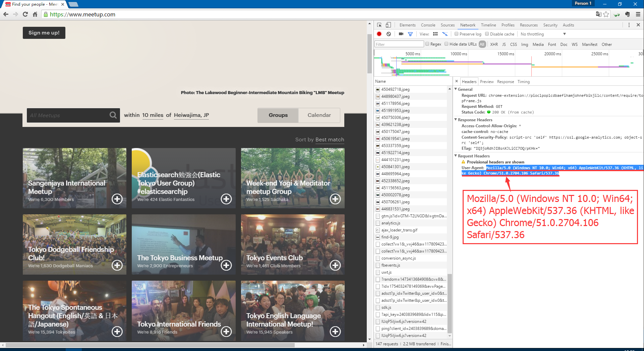The width and height of the screenshot is (644, 351).
Task: Join Week-end Yogi & Meditator group plus icon
Action: [335, 199]
